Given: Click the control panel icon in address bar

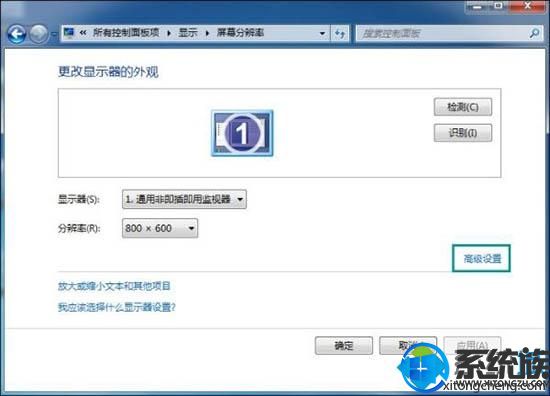Looking at the screenshot, I should [x=69, y=33].
